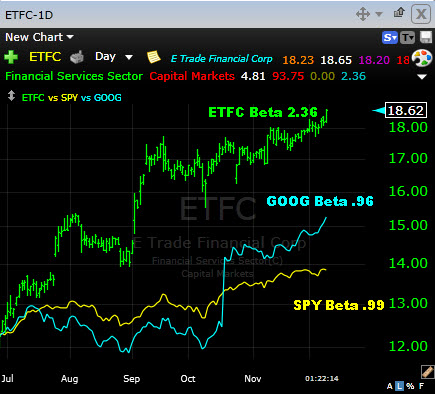Click the magenta 18.20 low price value

tap(374, 60)
